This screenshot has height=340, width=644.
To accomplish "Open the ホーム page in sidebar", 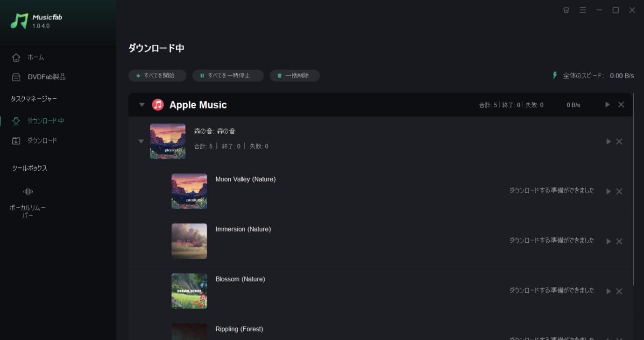I will coord(35,57).
